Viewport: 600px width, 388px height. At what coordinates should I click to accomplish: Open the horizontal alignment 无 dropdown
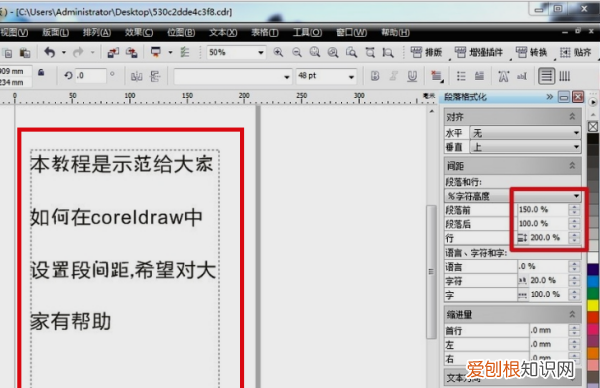(x=525, y=133)
